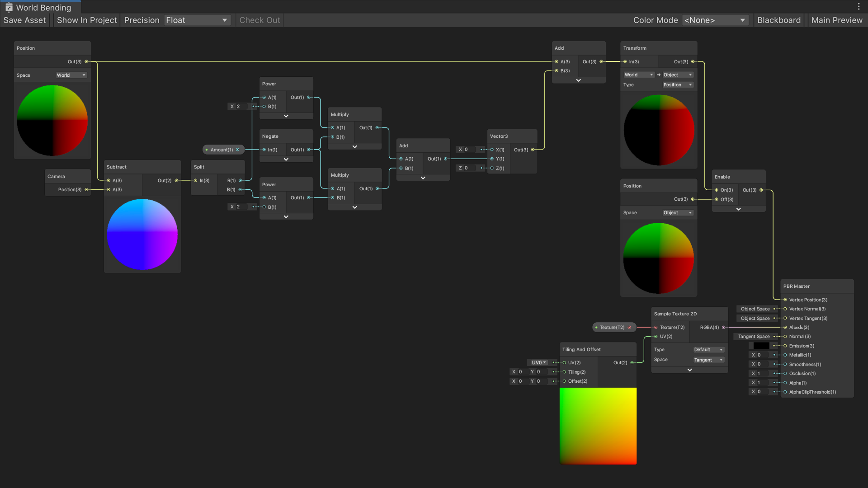The width and height of the screenshot is (868, 488).
Task: Click Position node Out(3) port
Action: pyautogui.click(x=86, y=61)
